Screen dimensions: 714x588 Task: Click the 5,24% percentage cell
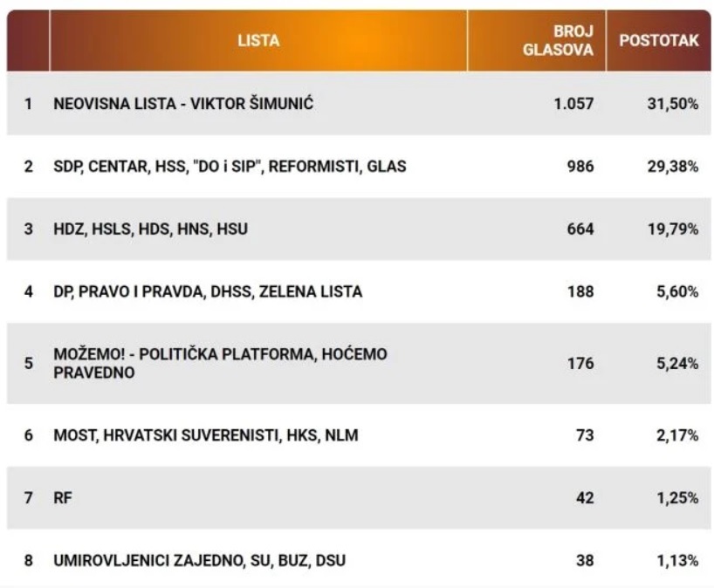coord(677,363)
